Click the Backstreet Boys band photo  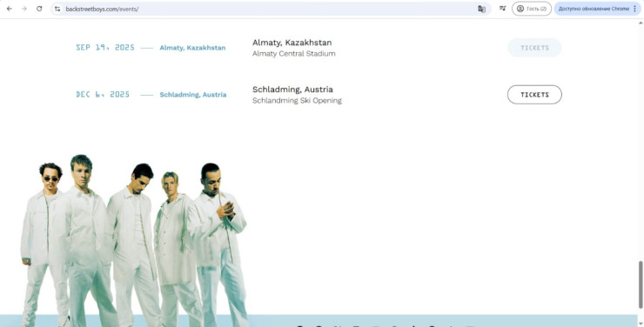[x=134, y=240]
